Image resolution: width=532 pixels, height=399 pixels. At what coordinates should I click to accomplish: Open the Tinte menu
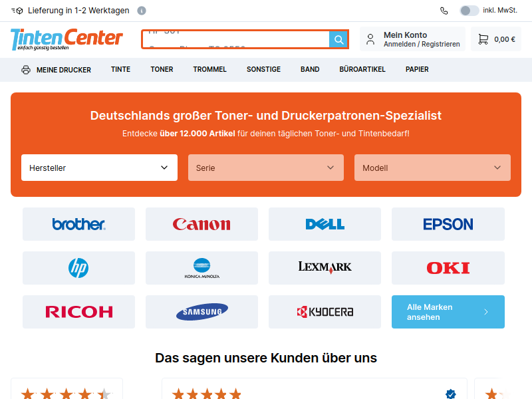[120, 69]
